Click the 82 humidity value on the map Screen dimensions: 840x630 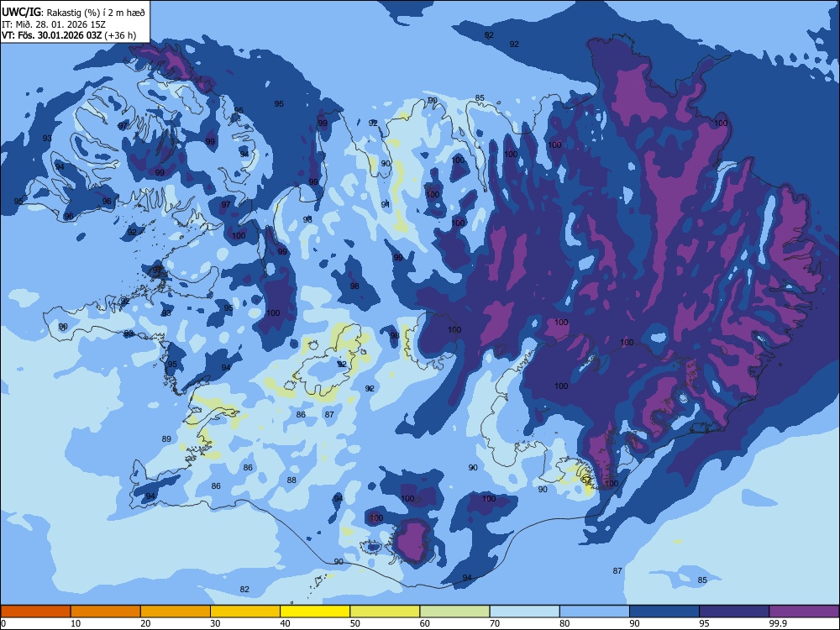click(244, 590)
